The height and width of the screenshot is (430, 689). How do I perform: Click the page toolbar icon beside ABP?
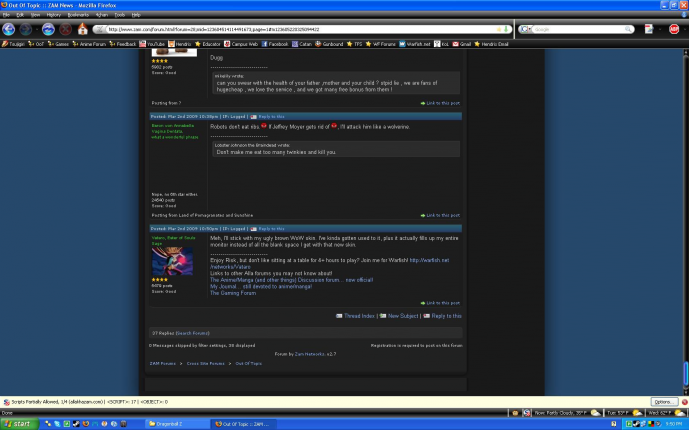(649, 29)
